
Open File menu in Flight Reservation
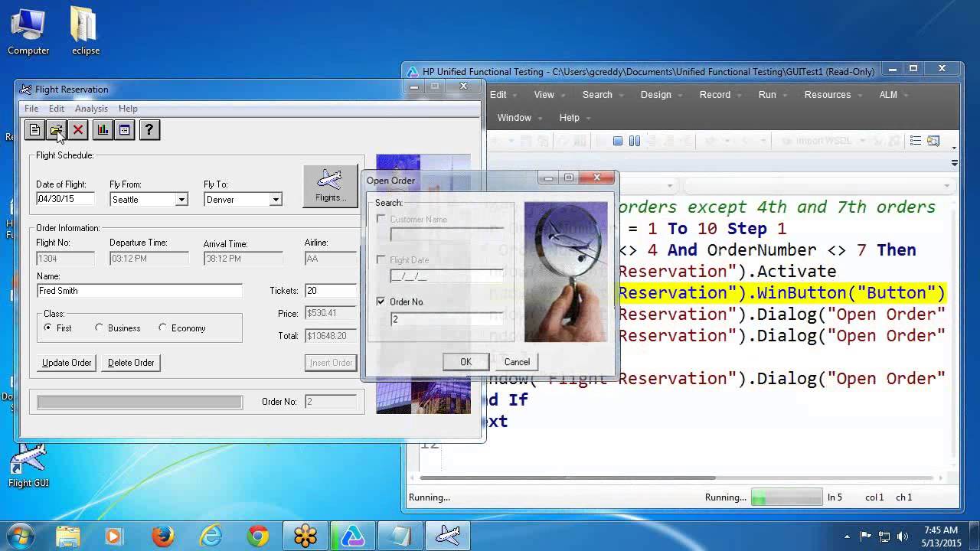point(31,109)
